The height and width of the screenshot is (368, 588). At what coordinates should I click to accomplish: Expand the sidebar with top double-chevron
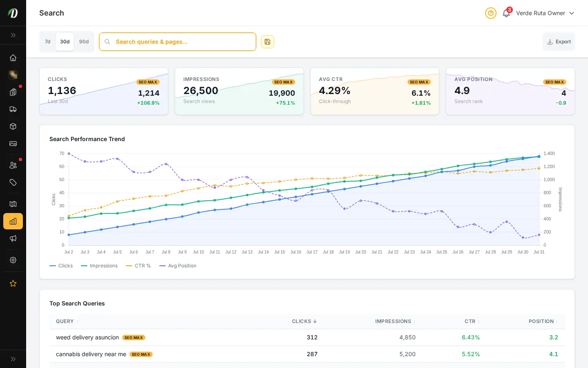(13, 35)
